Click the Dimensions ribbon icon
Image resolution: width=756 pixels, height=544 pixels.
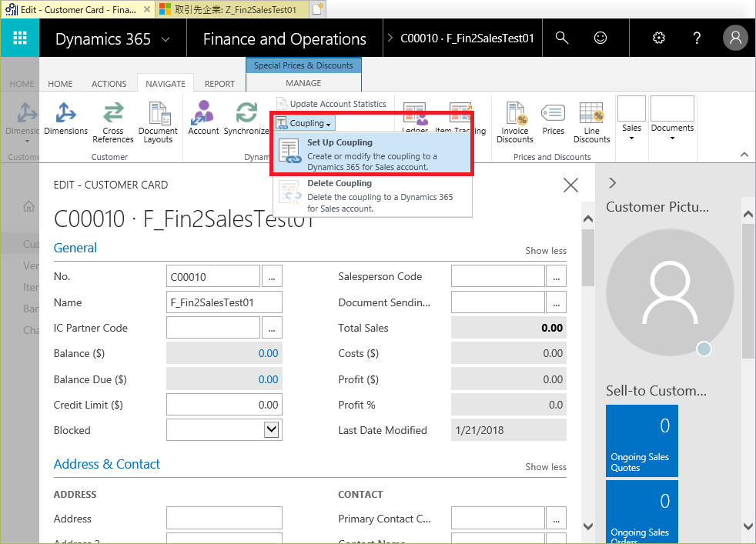65,118
